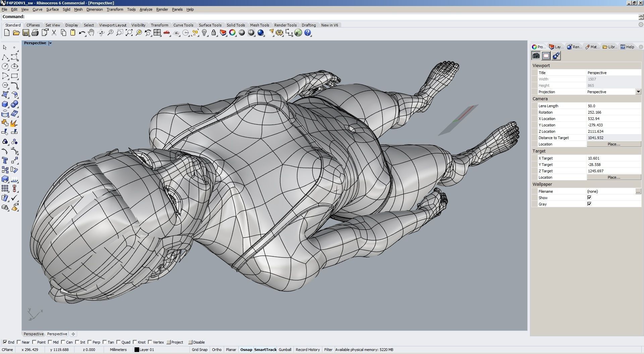Viewport: 644px width, 354px height.
Task: Click the Save floppy disk icon
Action: point(26,33)
